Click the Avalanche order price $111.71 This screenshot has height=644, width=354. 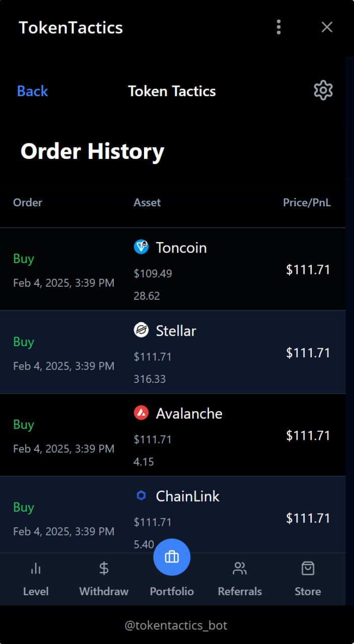pos(308,435)
